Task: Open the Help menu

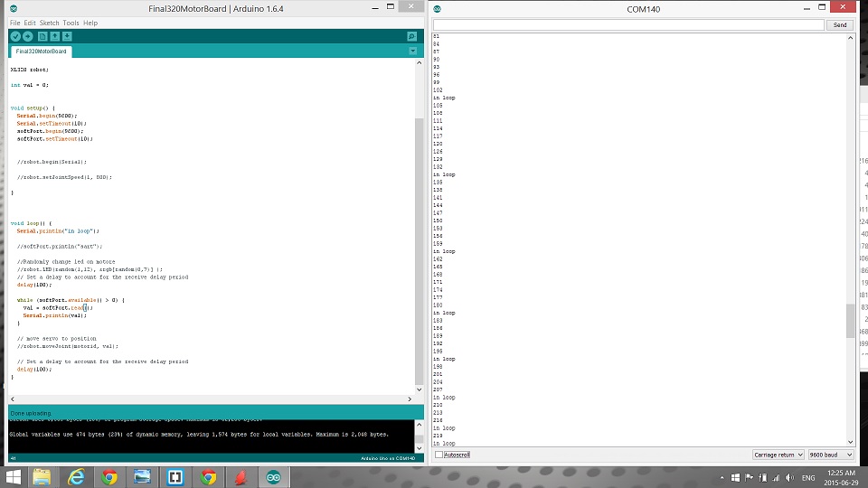Action: (x=90, y=23)
